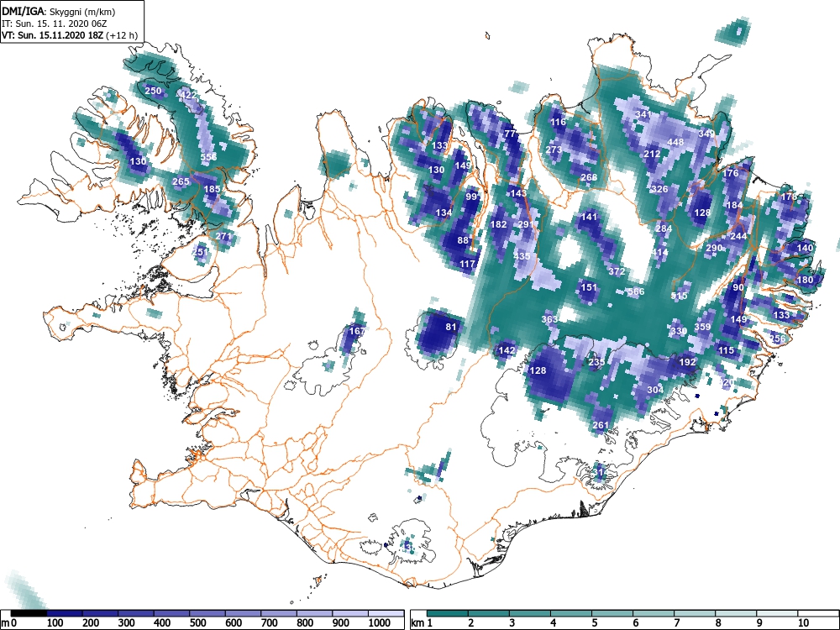Screen dimensions: 840x630
Task: Click the '10' label on the km scale
Action: coord(803,623)
